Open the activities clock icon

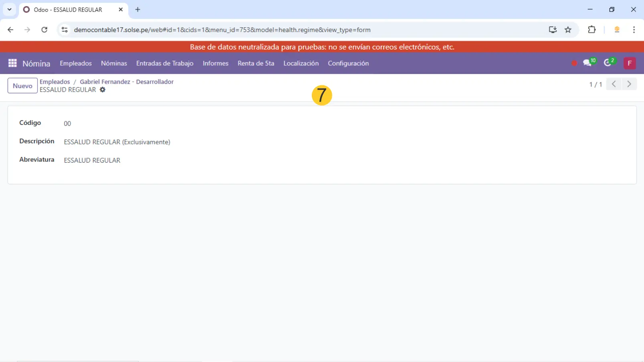608,63
